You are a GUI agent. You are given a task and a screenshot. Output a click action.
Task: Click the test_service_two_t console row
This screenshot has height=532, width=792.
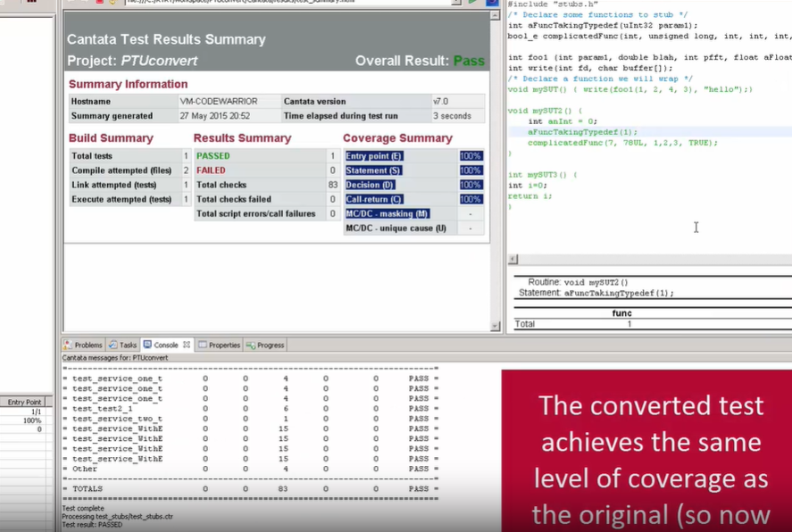point(251,419)
